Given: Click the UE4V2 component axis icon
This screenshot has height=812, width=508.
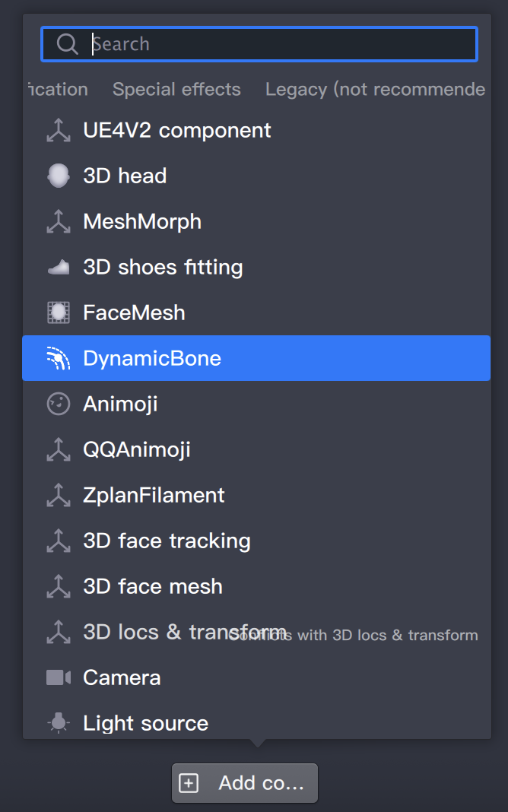Looking at the screenshot, I should pos(59,130).
